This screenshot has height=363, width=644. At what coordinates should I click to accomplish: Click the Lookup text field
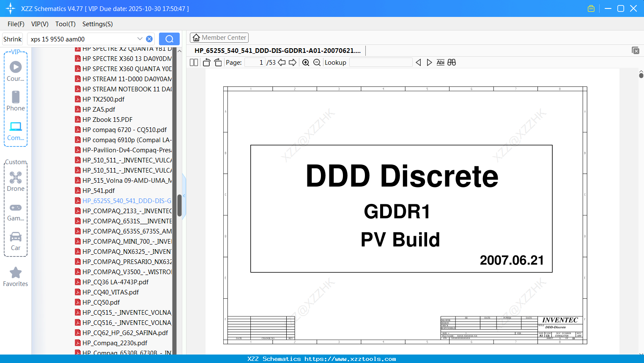click(381, 63)
